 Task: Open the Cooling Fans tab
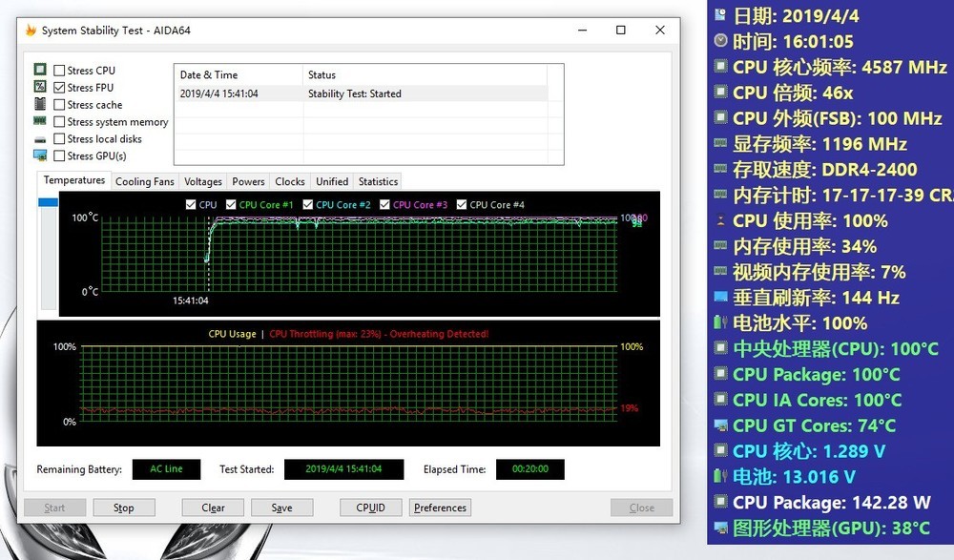point(145,181)
